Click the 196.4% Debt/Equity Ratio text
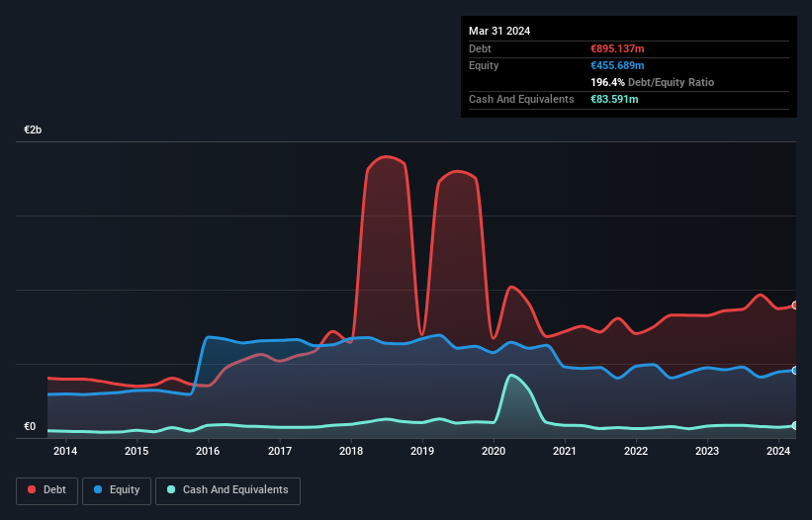This screenshot has width=812, height=520. [x=652, y=82]
